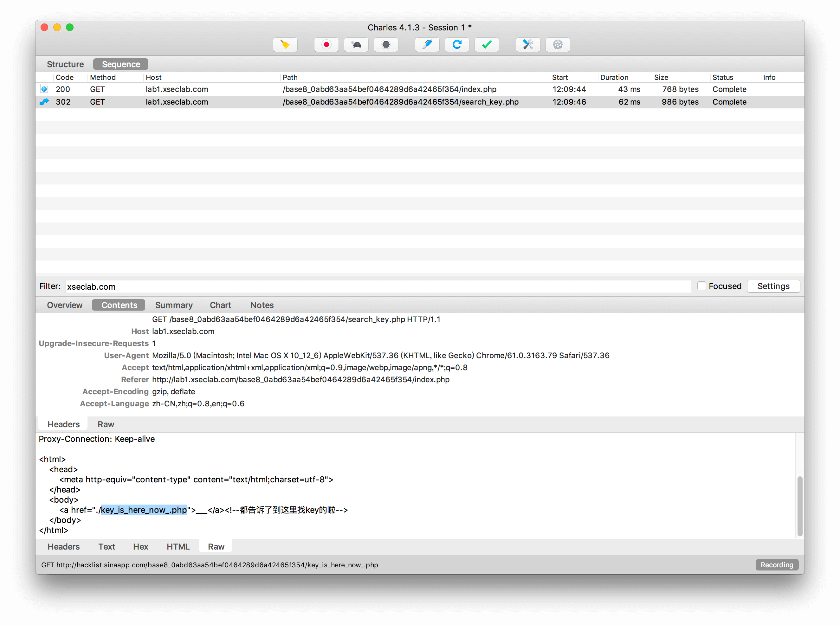Toggle the red Record button
840x625 pixels.
[326, 45]
